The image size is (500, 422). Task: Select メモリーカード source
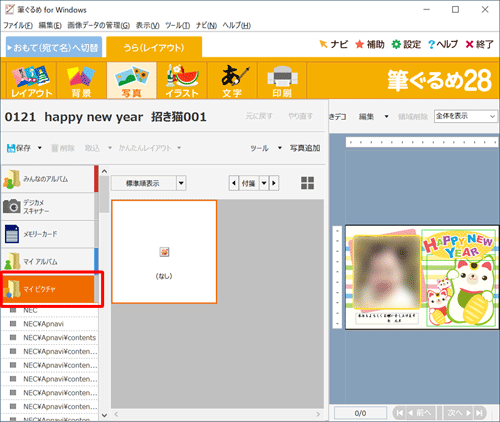click(x=48, y=234)
